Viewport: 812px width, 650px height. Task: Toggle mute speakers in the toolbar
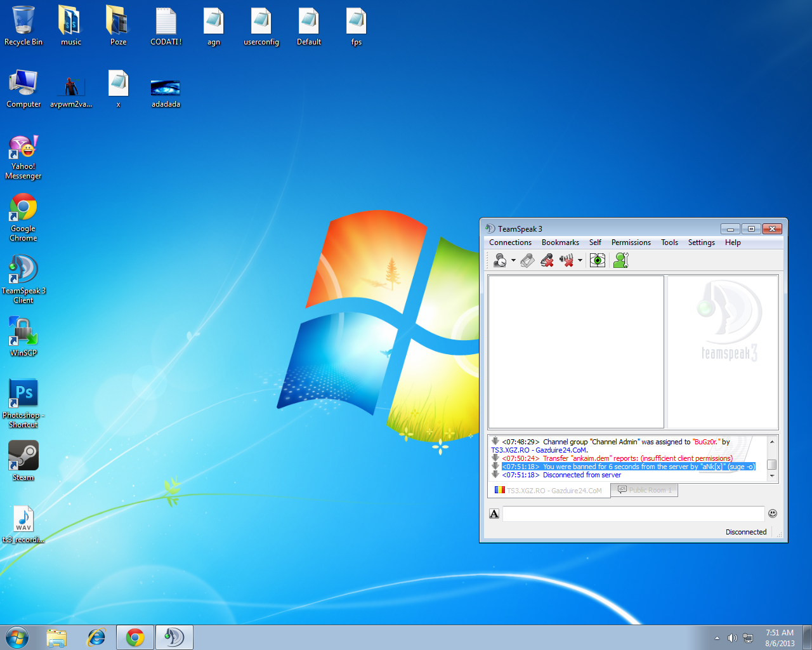click(x=566, y=260)
